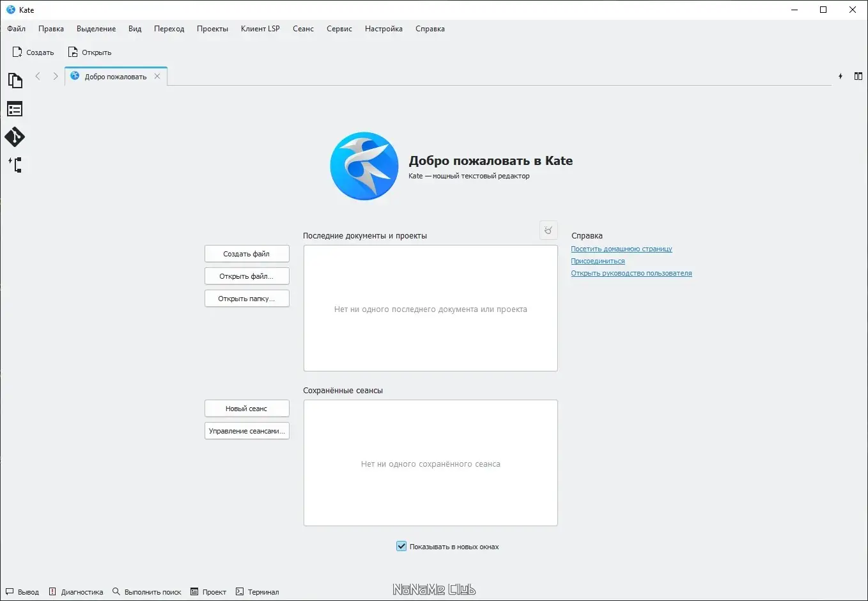Click the Создать toolbar button
The width and height of the screenshot is (868, 601).
(x=33, y=52)
